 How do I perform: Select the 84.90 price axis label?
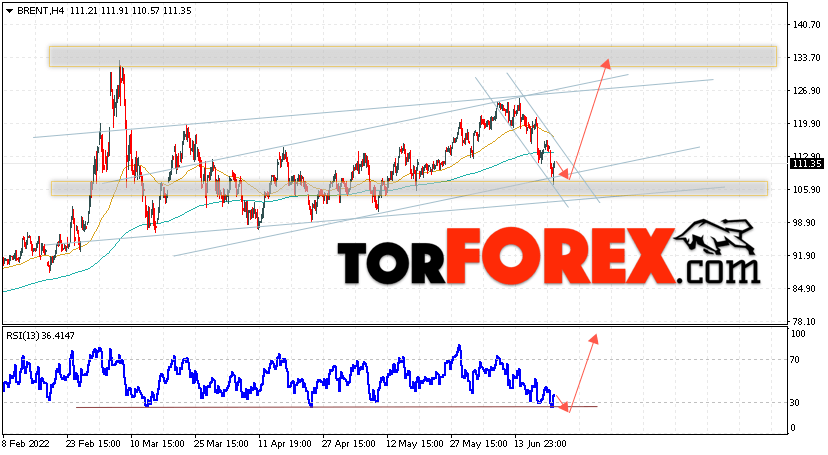point(806,289)
